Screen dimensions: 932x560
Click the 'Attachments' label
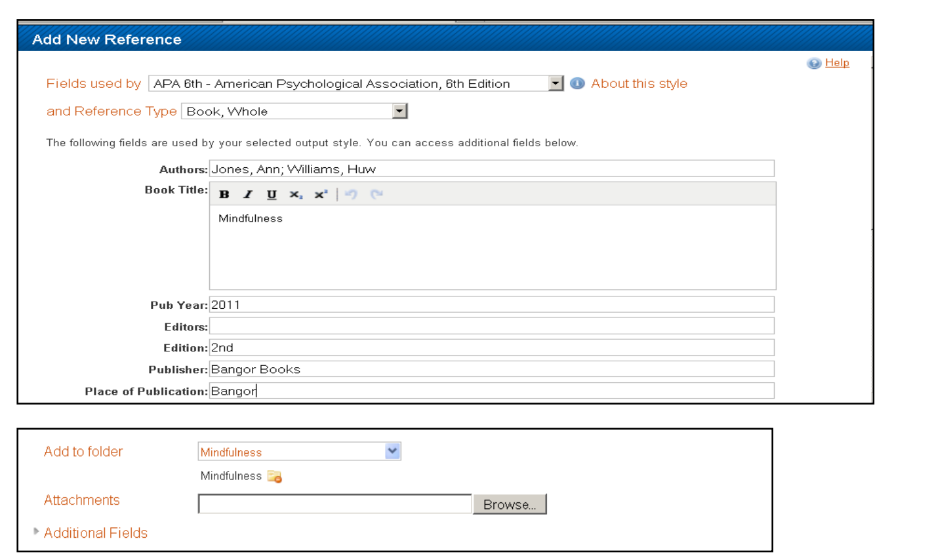point(82,500)
